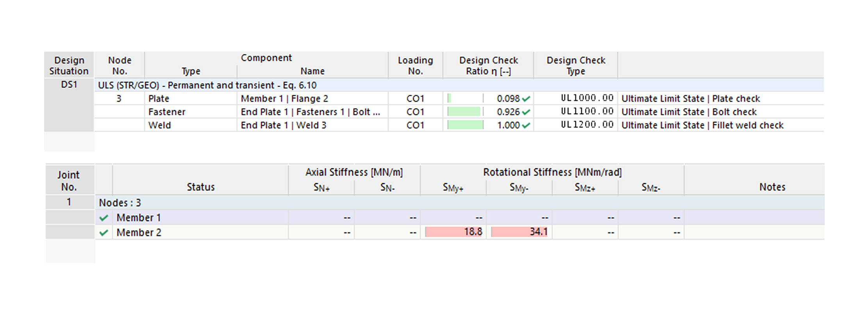868x314 pixels.
Task: Select the check type code 'UL1200.00'
Action: 587,125
